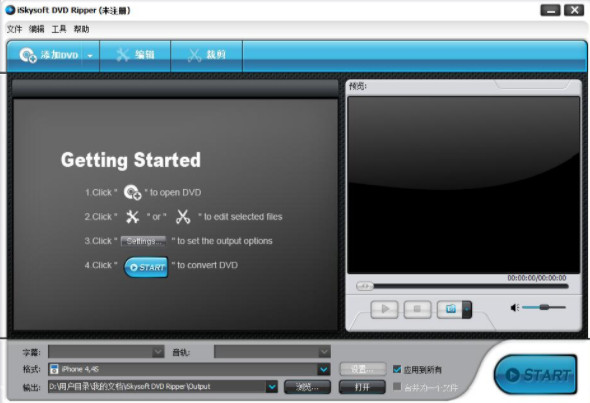This screenshot has height=403, width=590.
Task: Open the output path dropdown arrow
Action: point(272,386)
